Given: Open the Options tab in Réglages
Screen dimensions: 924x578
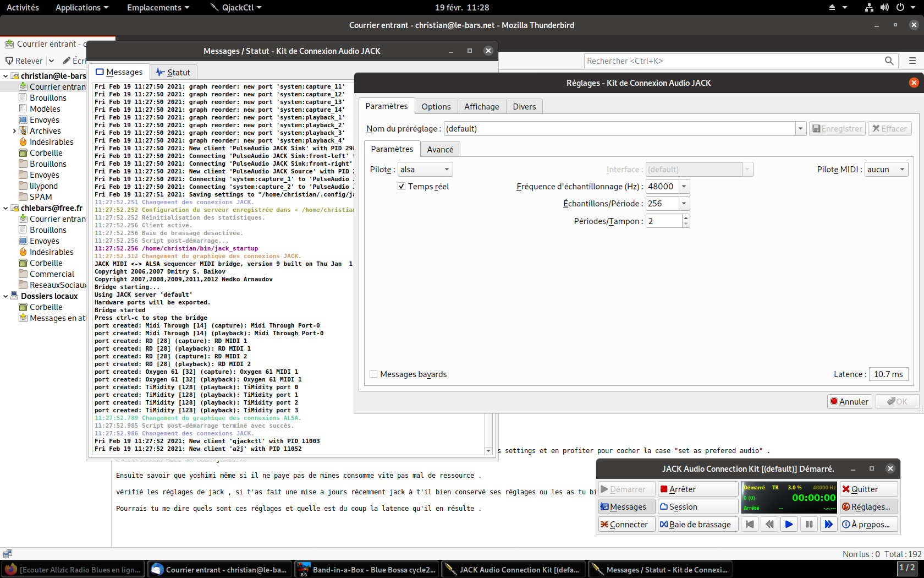Looking at the screenshot, I should 436,107.
